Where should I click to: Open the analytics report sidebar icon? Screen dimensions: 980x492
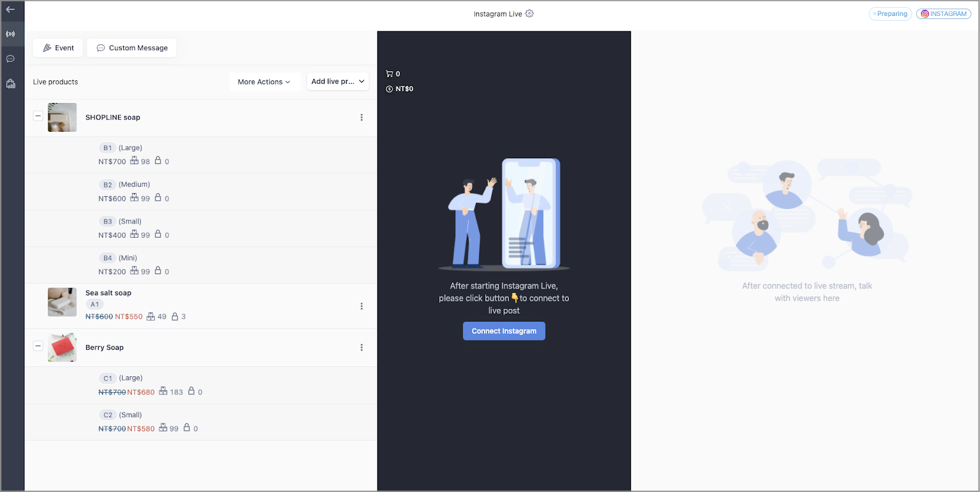10,83
